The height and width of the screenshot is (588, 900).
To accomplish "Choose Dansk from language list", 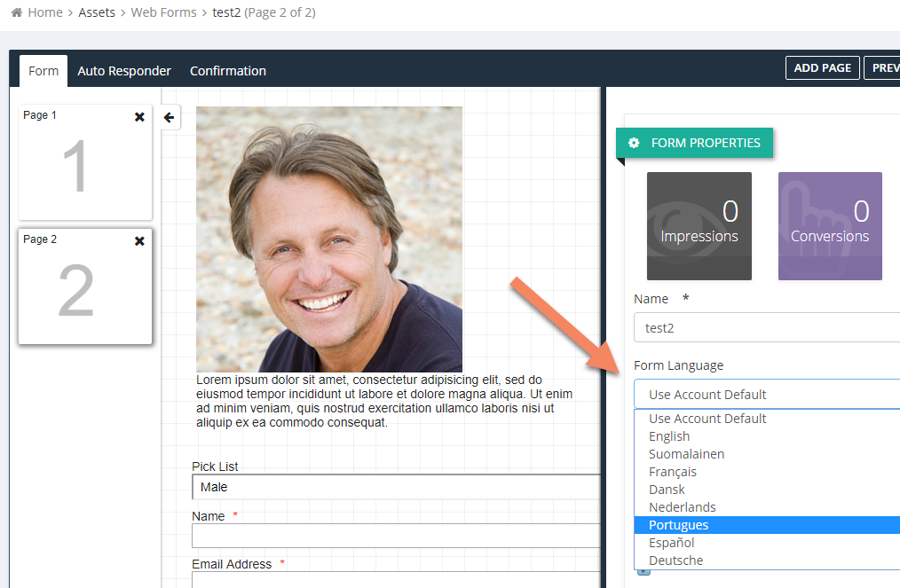I will pyautogui.click(x=767, y=490).
